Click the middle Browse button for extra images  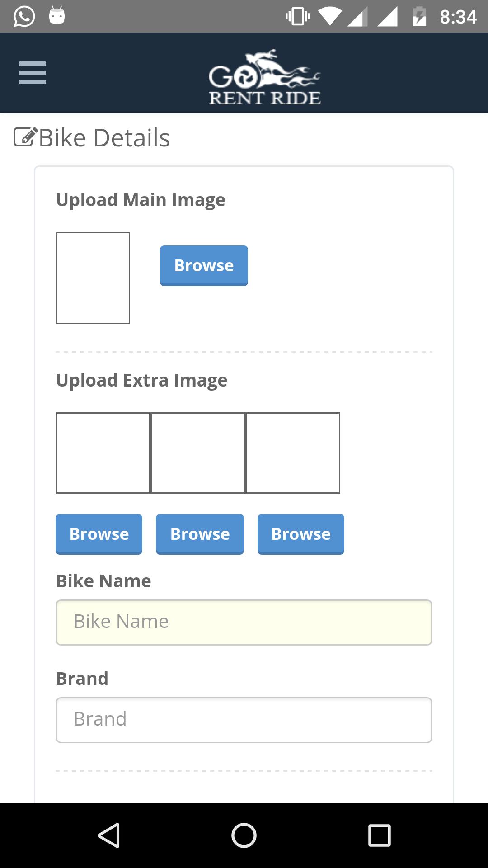pyautogui.click(x=200, y=534)
